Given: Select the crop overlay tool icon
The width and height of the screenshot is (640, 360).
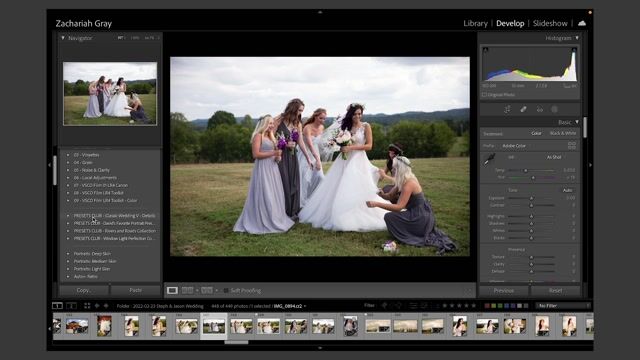Looking at the screenshot, I should pos(507,109).
